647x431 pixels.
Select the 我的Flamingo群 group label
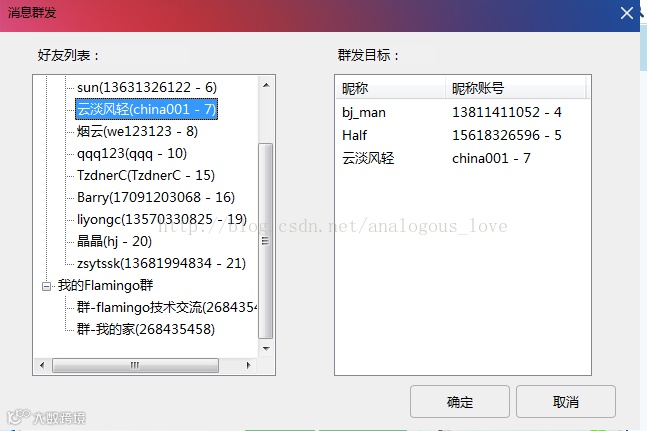pos(105,285)
